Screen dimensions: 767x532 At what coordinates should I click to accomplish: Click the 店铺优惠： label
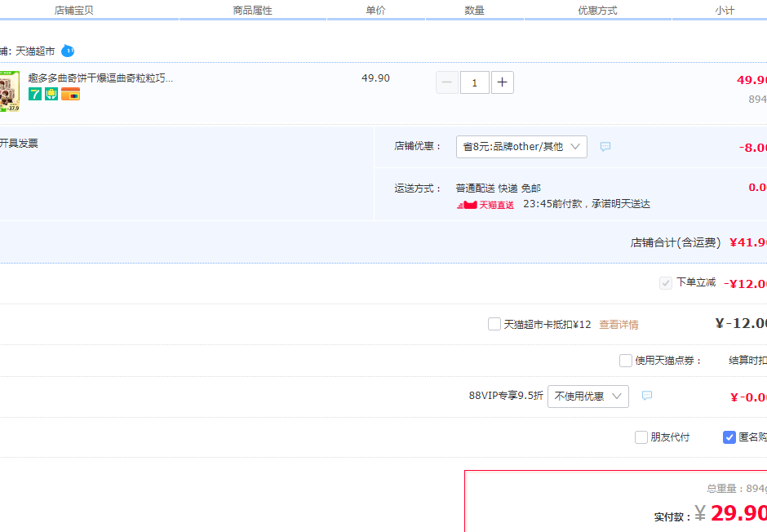pyautogui.click(x=419, y=146)
